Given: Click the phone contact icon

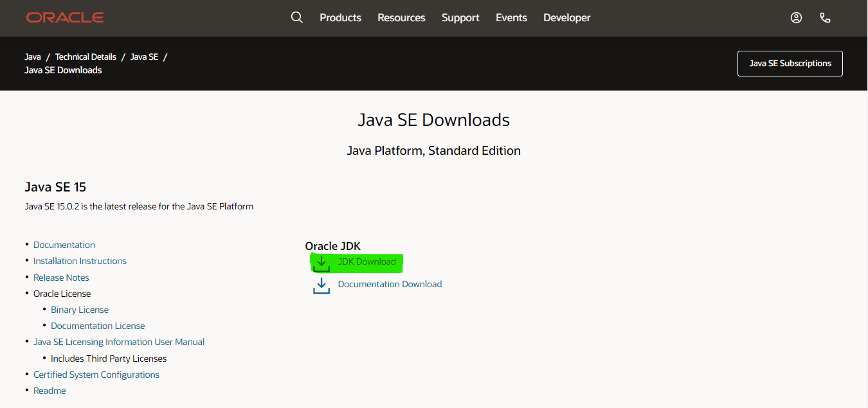Looking at the screenshot, I should coord(826,18).
